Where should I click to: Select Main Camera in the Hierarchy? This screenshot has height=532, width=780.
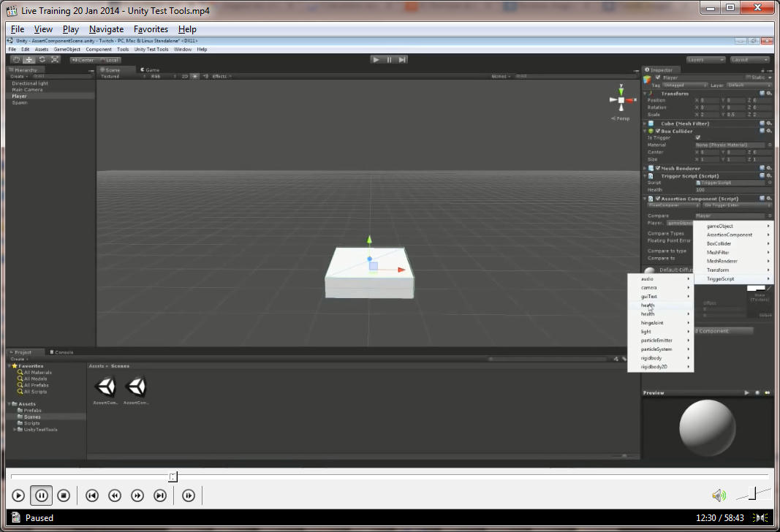pyautogui.click(x=27, y=89)
